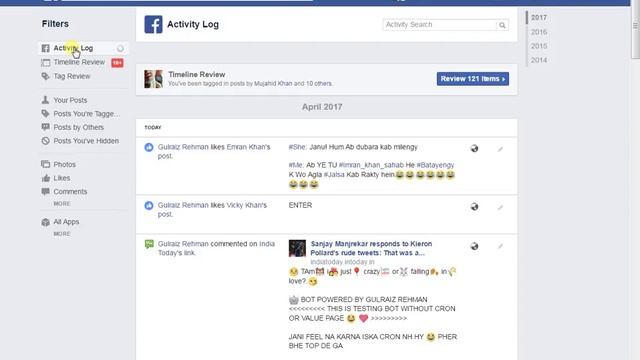Screen dimensions: 640x360
Task: Filter activity by Likes
Action: coord(62,178)
